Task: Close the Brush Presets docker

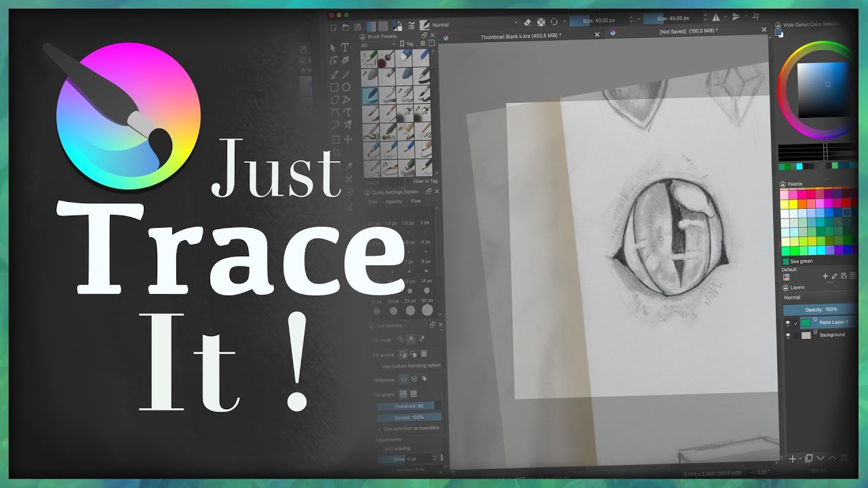Action: [432, 35]
